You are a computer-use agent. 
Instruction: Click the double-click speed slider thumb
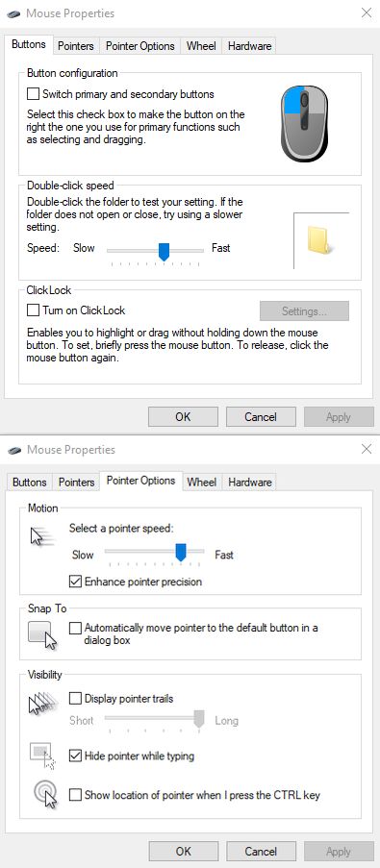click(x=164, y=251)
